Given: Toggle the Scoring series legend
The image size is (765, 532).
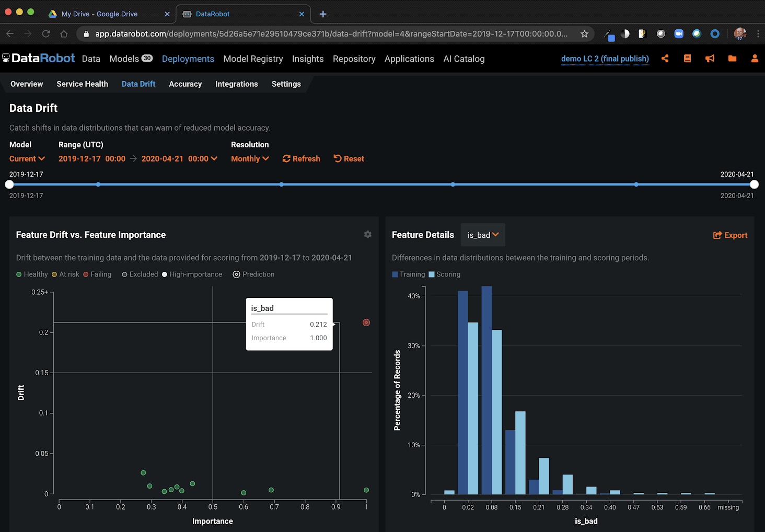Looking at the screenshot, I should coord(445,274).
